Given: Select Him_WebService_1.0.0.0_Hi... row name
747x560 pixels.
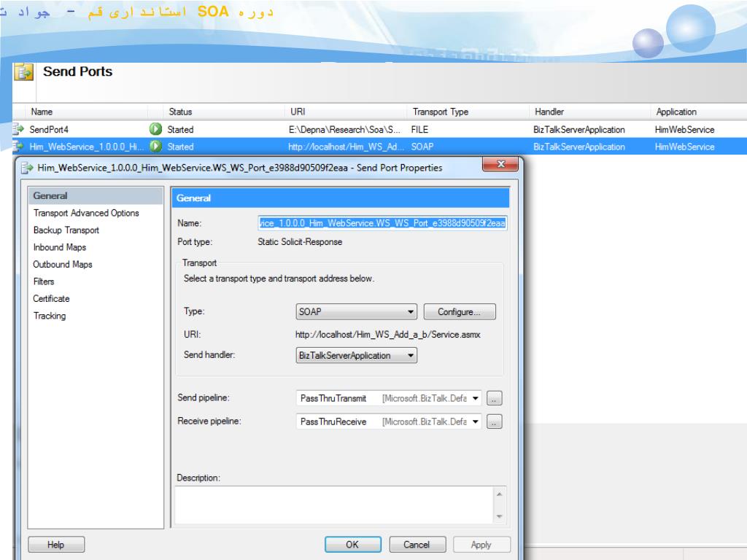Looking at the screenshot, I should click(x=86, y=147).
